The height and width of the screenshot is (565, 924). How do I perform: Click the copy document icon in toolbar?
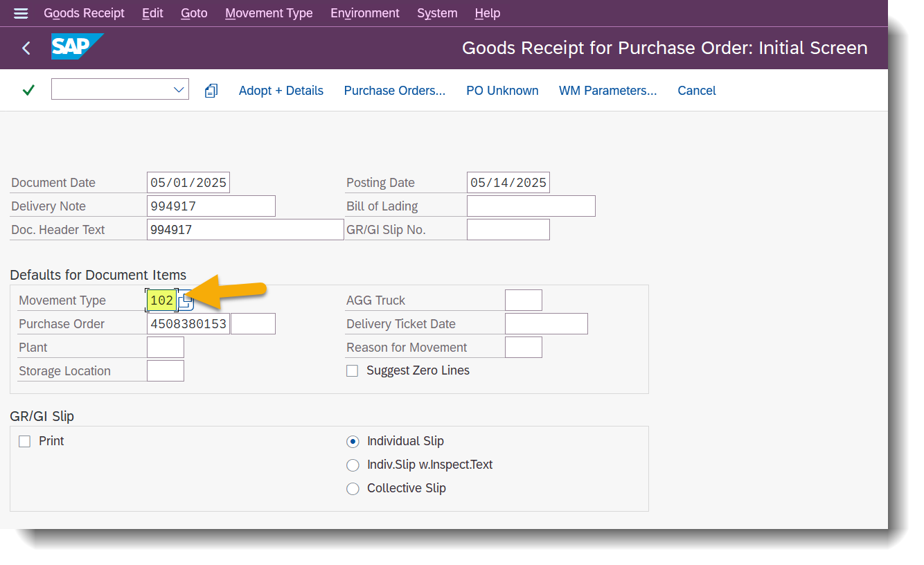(211, 91)
